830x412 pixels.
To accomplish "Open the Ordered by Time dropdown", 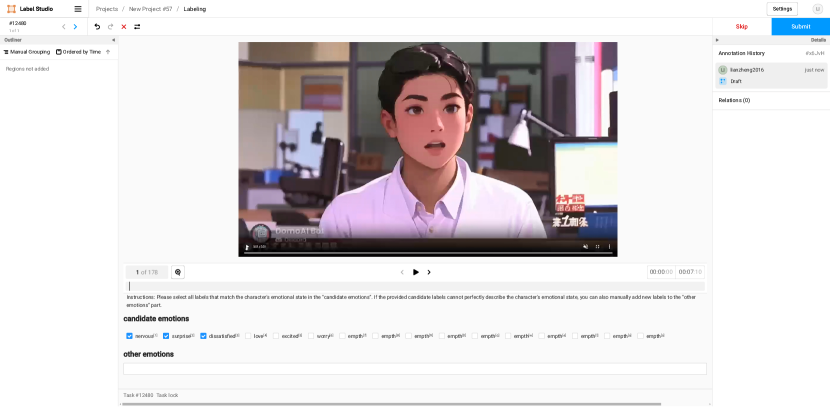I will pyautogui.click(x=78, y=52).
